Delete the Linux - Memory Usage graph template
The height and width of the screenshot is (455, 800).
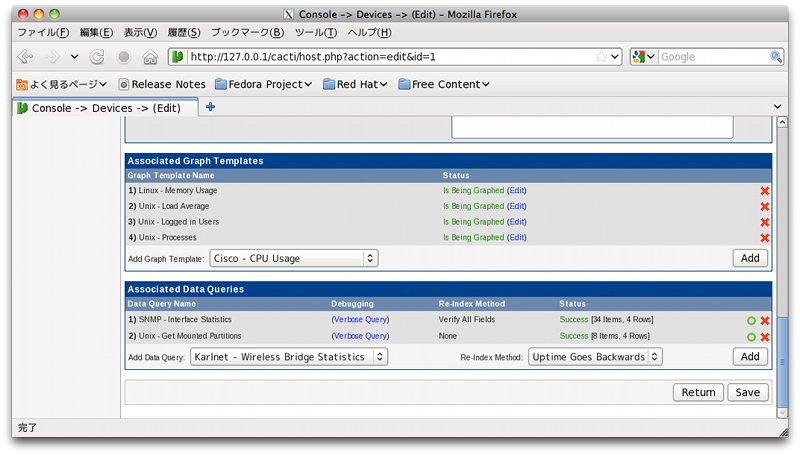[x=765, y=190]
